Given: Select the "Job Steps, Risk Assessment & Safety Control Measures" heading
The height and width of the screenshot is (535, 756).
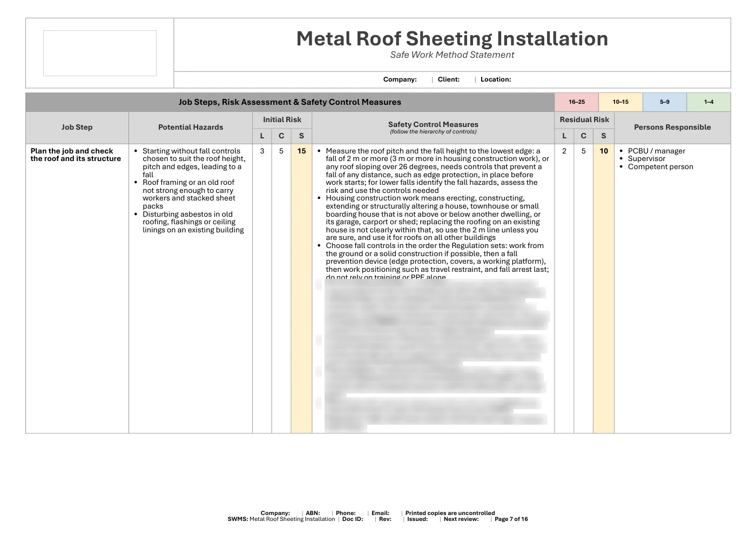Looking at the screenshot, I should 290,102.
